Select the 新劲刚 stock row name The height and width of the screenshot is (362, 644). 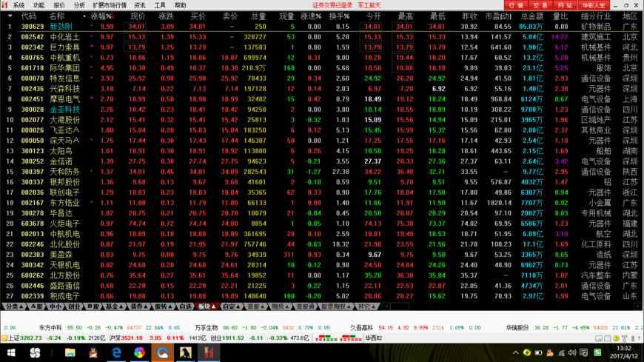(61, 27)
